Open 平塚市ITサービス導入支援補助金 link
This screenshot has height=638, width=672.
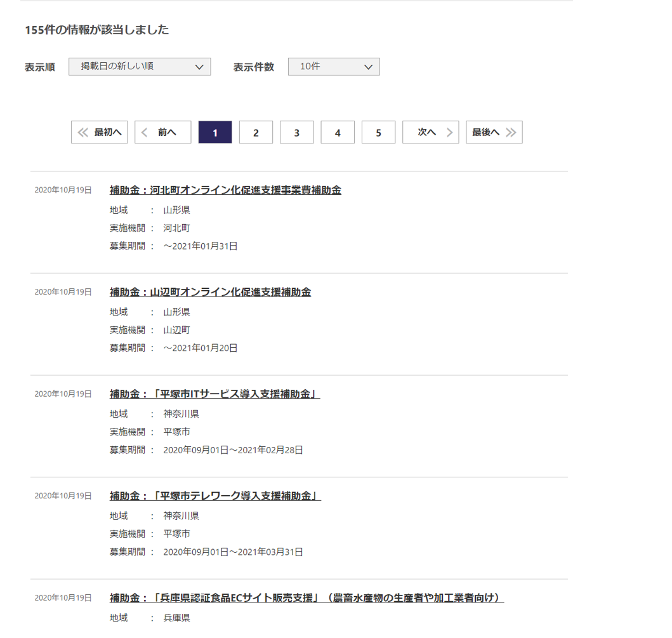point(214,394)
